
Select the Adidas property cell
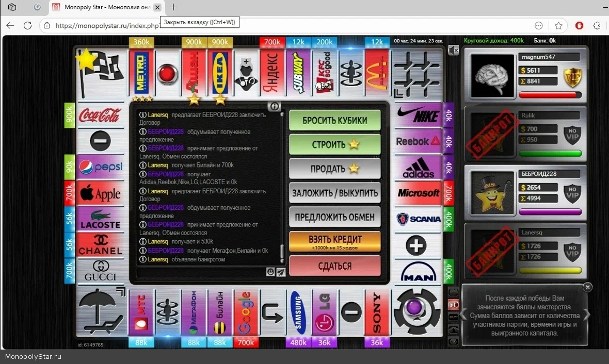click(x=418, y=167)
